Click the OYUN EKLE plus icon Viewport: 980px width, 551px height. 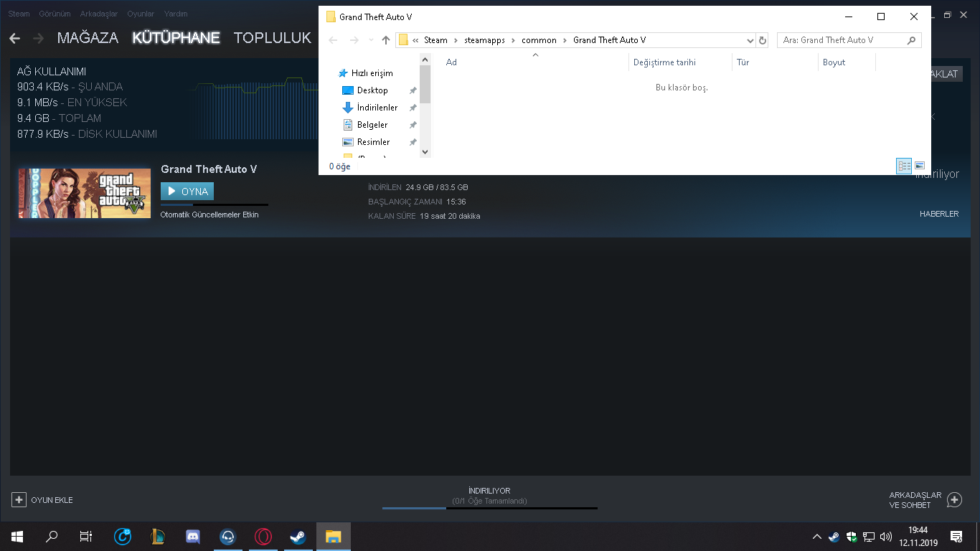19,499
